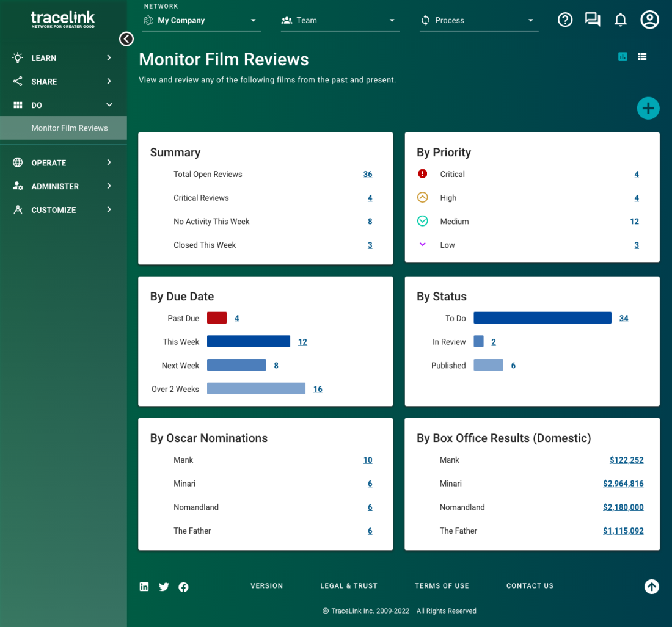672x627 pixels.
Task: Click the Total Open Reviews count 36
Action: (x=367, y=175)
